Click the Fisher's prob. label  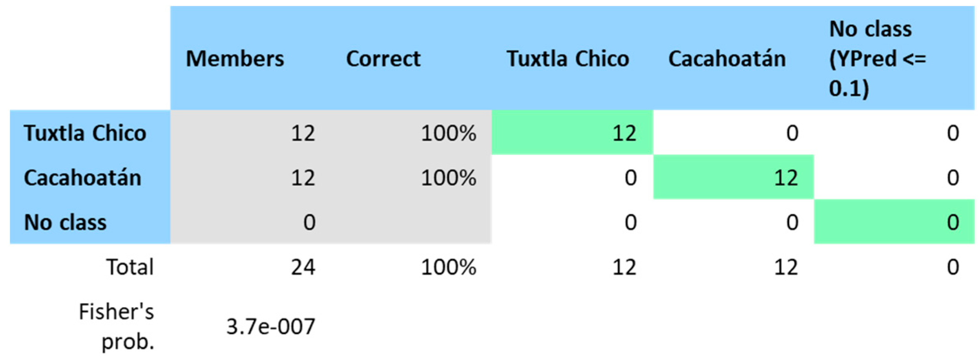(x=117, y=326)
